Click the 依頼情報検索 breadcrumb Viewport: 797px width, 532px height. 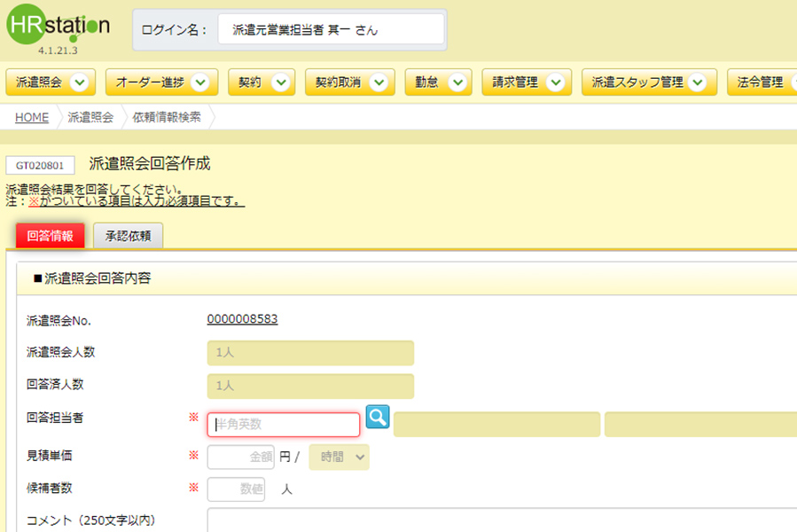tap(167, 118)
